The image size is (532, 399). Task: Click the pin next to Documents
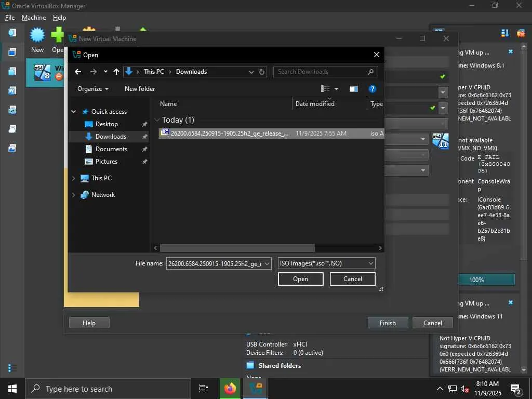(144, 149)
